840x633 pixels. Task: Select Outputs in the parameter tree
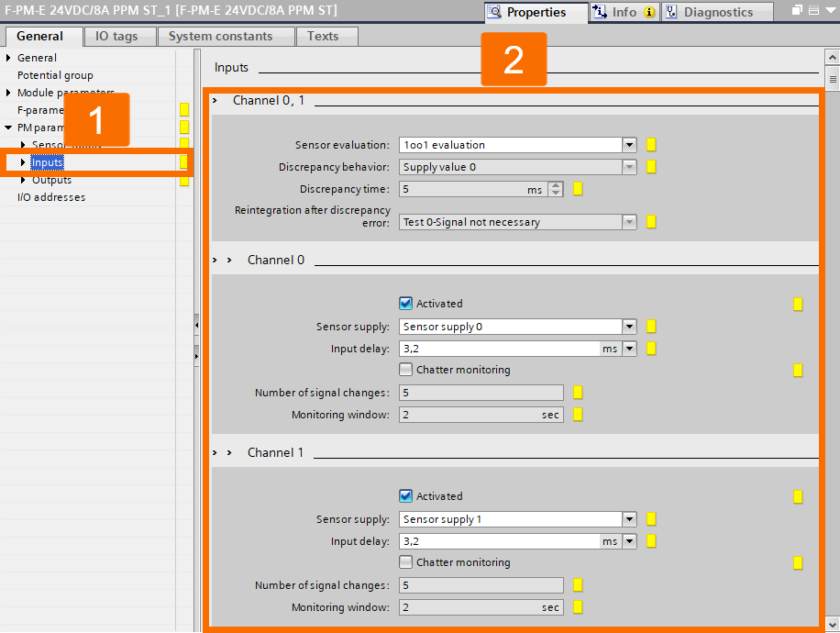[x=50, y=179]
